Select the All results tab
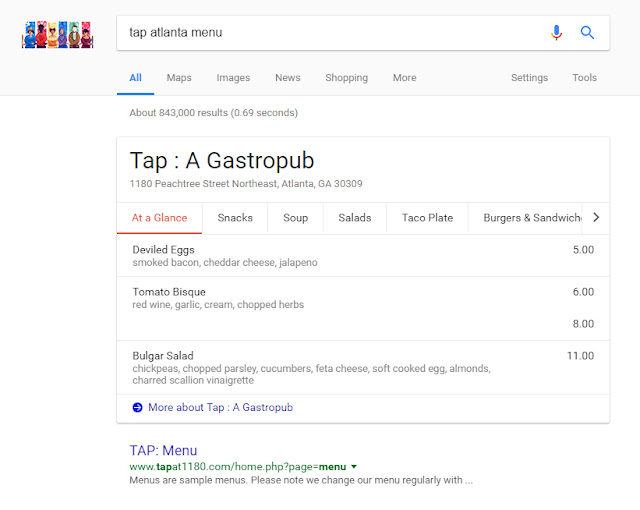The image size is (640, 510). coord(136,78)
